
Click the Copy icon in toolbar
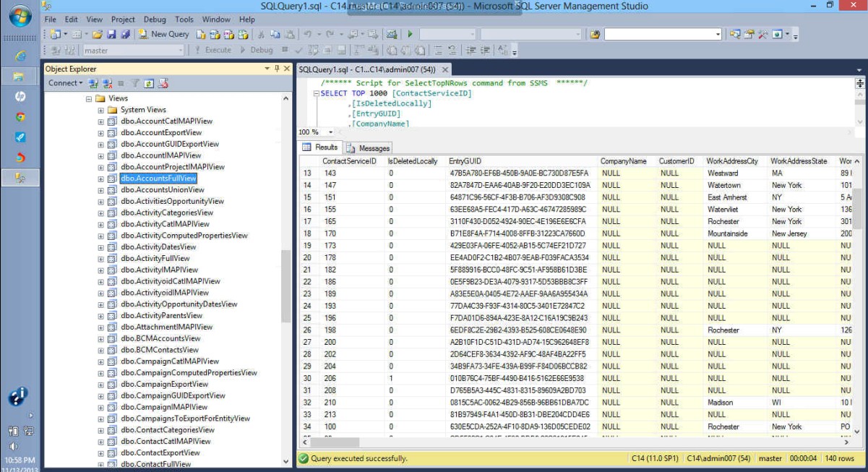[275, 34]
